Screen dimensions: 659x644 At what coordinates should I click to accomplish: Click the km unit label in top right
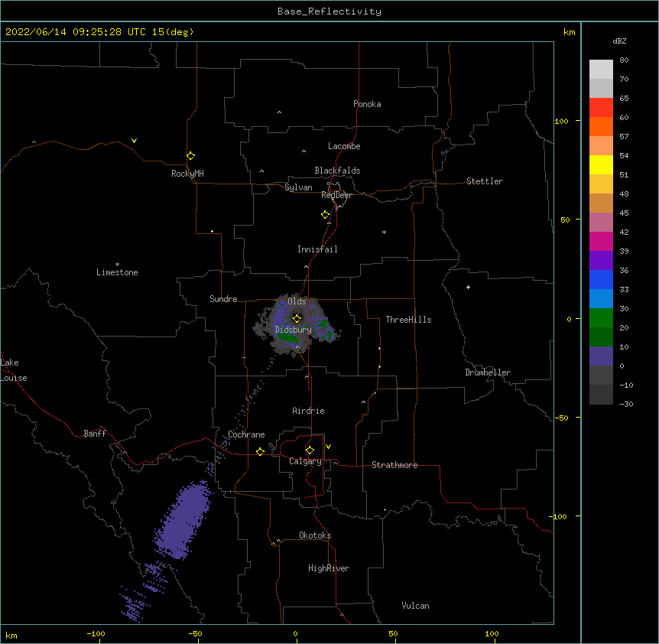point(569,32)
